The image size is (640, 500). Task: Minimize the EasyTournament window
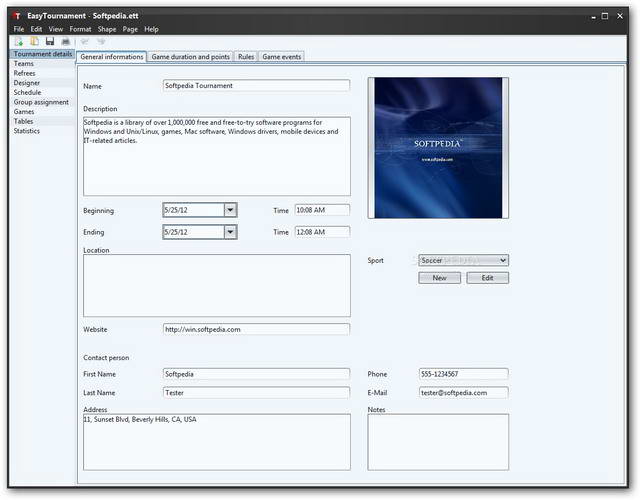coord(593,16)
